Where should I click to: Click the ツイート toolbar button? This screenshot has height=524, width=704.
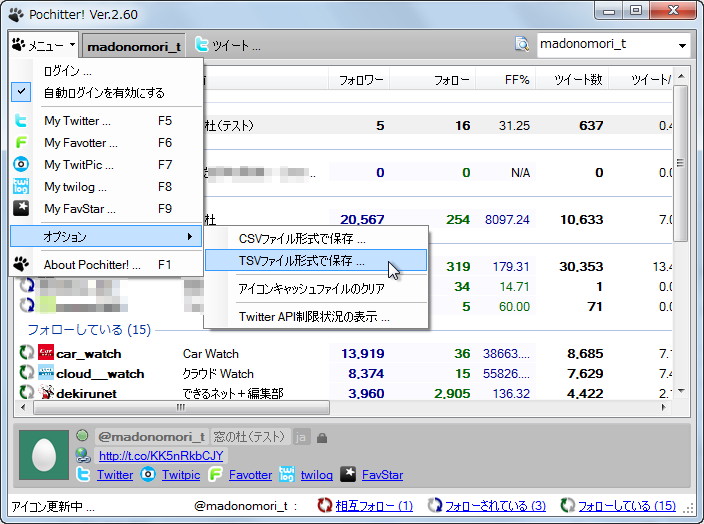tap(228, 45)
